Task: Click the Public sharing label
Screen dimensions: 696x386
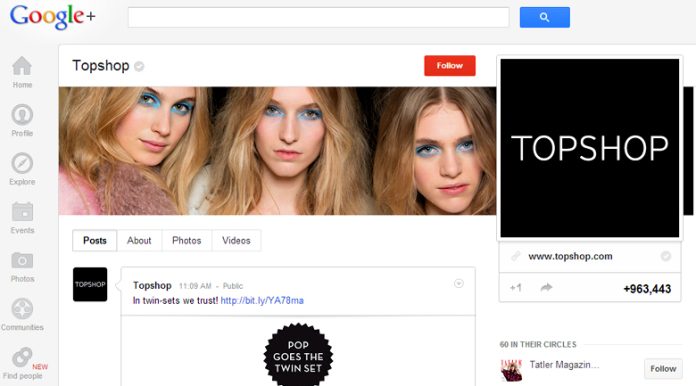Action: click(x=233, y=286)
